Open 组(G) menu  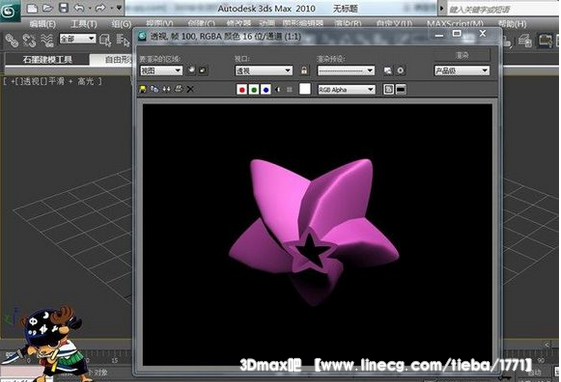click(121, 24)
